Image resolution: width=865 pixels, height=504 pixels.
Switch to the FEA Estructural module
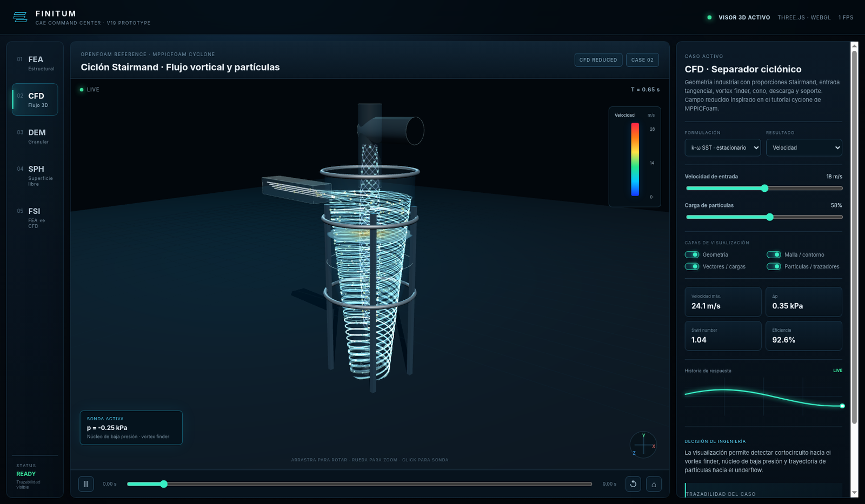coord(35,63)
